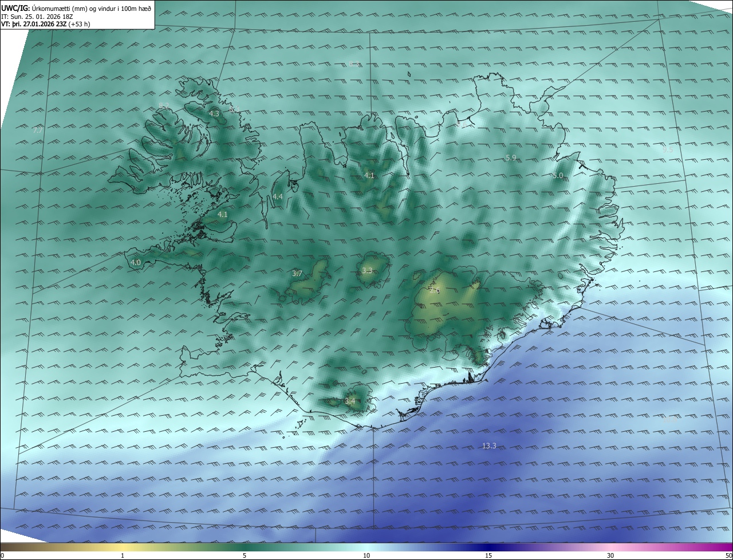The height and width of the screenshot is (560, 733).
Task: Click the faint 9.5 value label
Action: (x=668, y=149)
